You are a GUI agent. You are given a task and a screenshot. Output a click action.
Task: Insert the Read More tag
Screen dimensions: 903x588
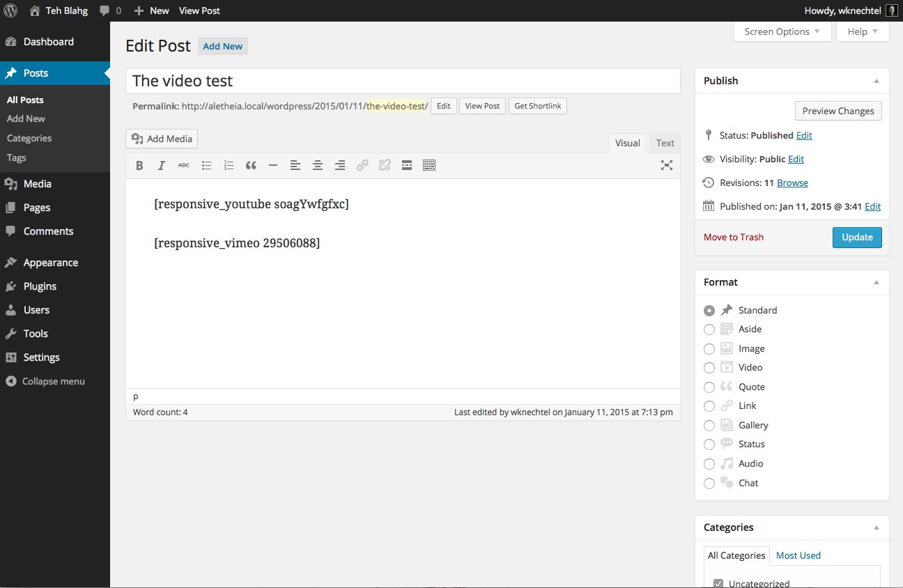point(407,165)
